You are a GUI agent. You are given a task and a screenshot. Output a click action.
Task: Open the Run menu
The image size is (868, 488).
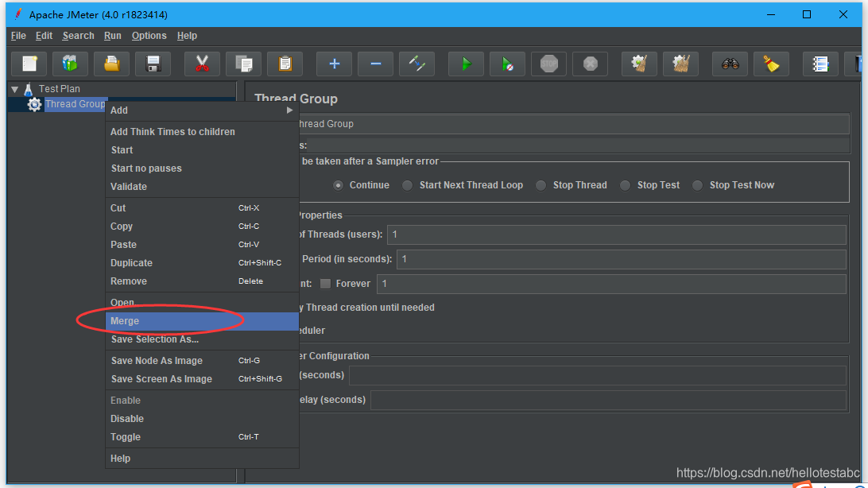[x=112, y=36]
